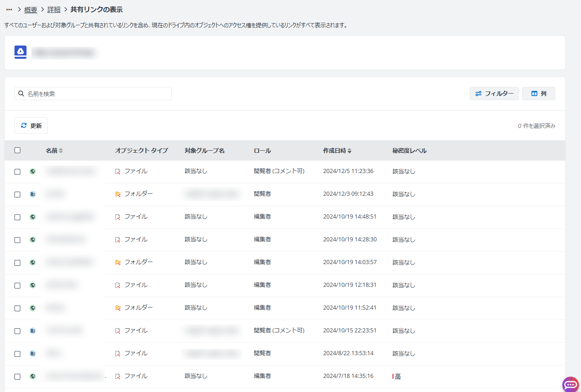The width and height of the screenshot is (581, 392).
Task: Click the blurred drive name in header card
Action: pos(65,53)
